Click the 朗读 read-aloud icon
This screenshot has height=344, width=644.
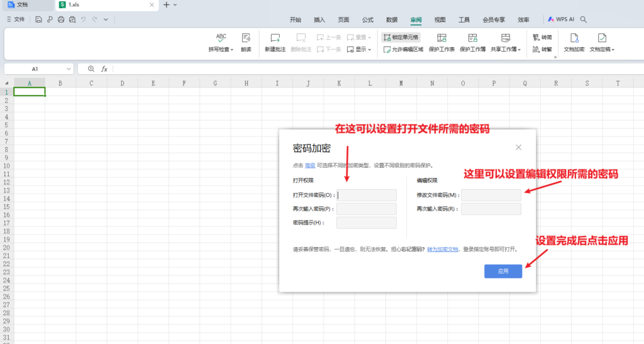pos(245,38)
